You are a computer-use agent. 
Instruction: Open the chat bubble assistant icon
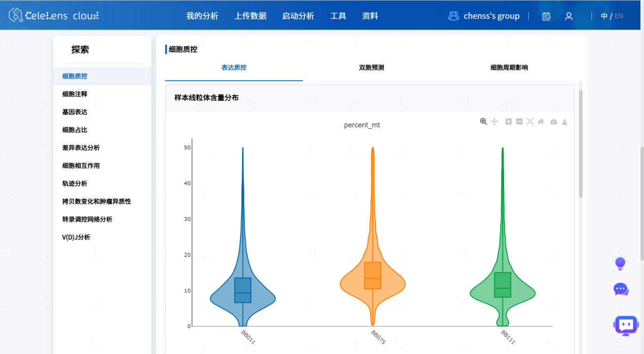click(621, 289)
